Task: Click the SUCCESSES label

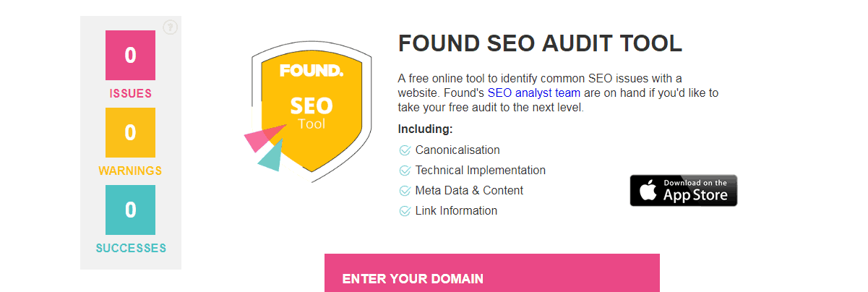Action: (130, 249)
